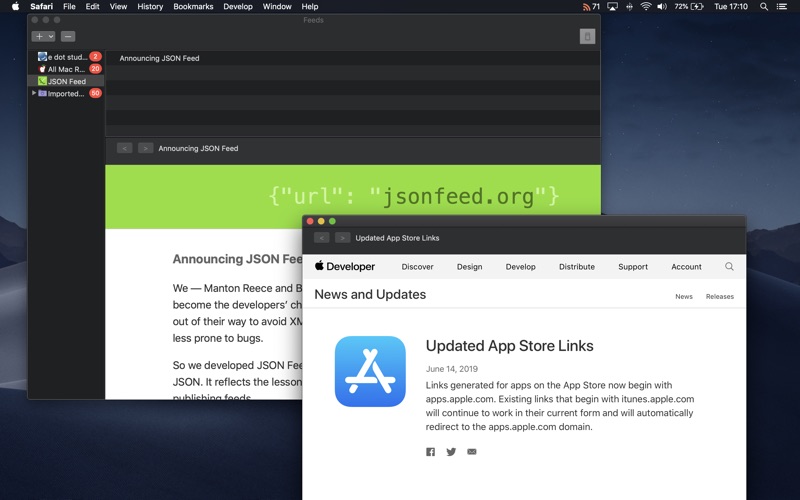Open the Develop menu in menu bar

coord(238,6)
